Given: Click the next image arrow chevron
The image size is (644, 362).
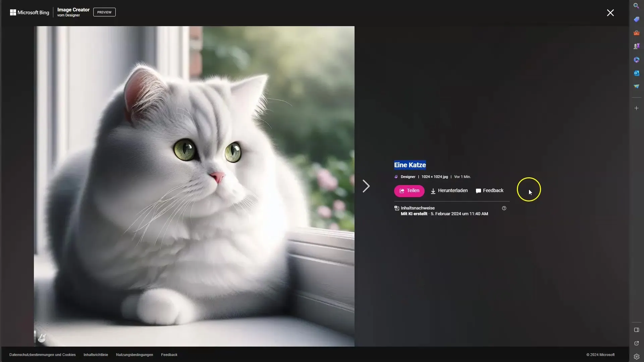Looking at the screenshot, I should point(366,186).
